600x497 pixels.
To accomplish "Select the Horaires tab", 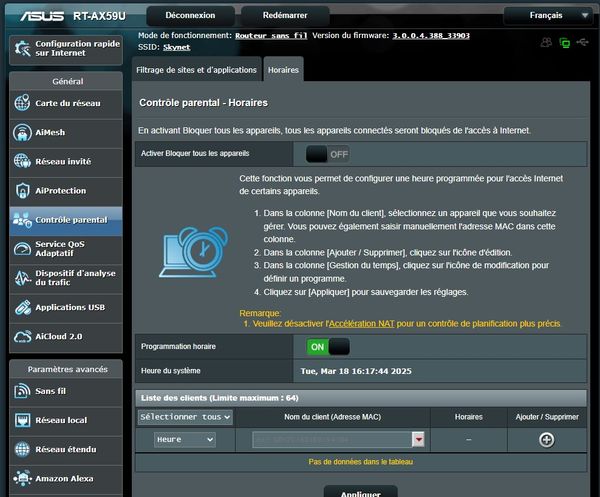I will pyautogui.click(x=283, y=68).
